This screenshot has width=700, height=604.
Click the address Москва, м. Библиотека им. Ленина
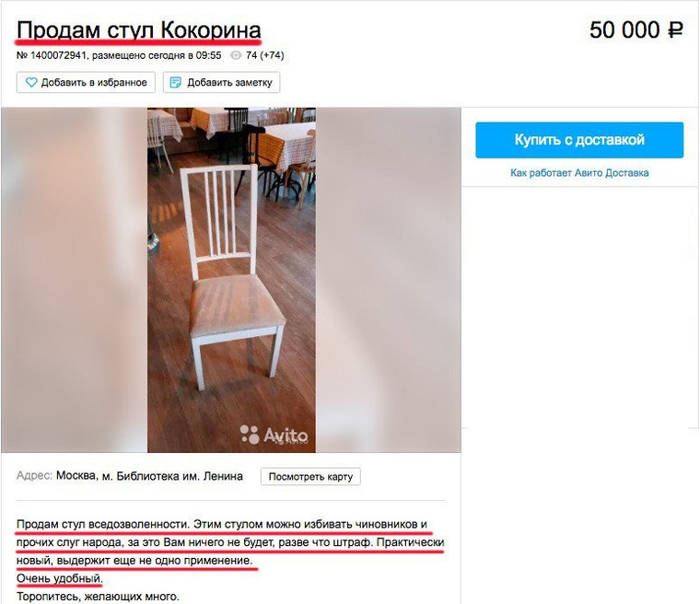(149, 476)
